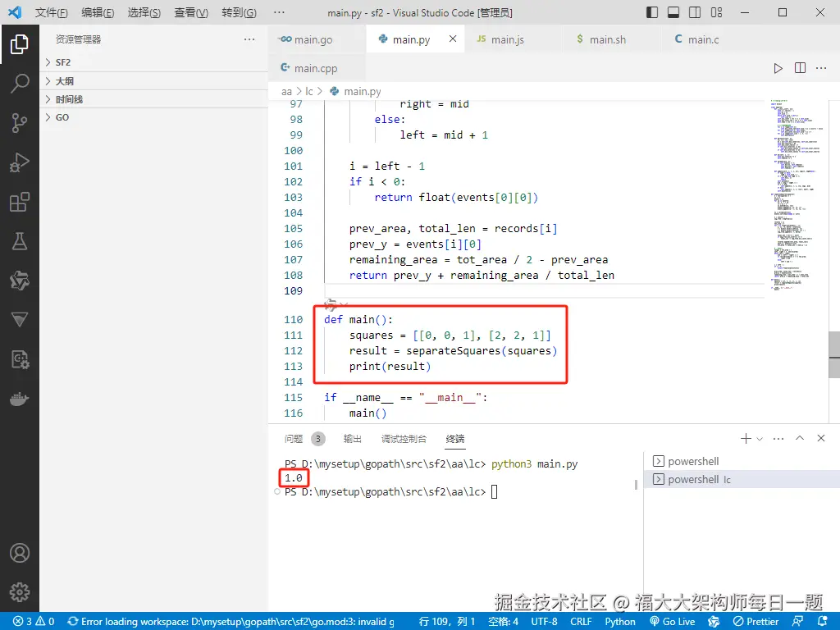Open Source Control view
Screen dimensions: 840x630
click(x=20, y=123)
